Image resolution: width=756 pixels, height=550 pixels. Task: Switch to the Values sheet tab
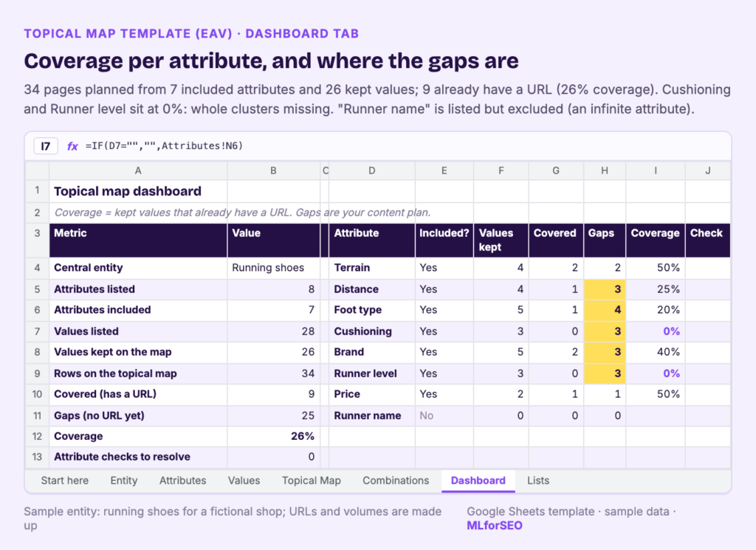244,481
